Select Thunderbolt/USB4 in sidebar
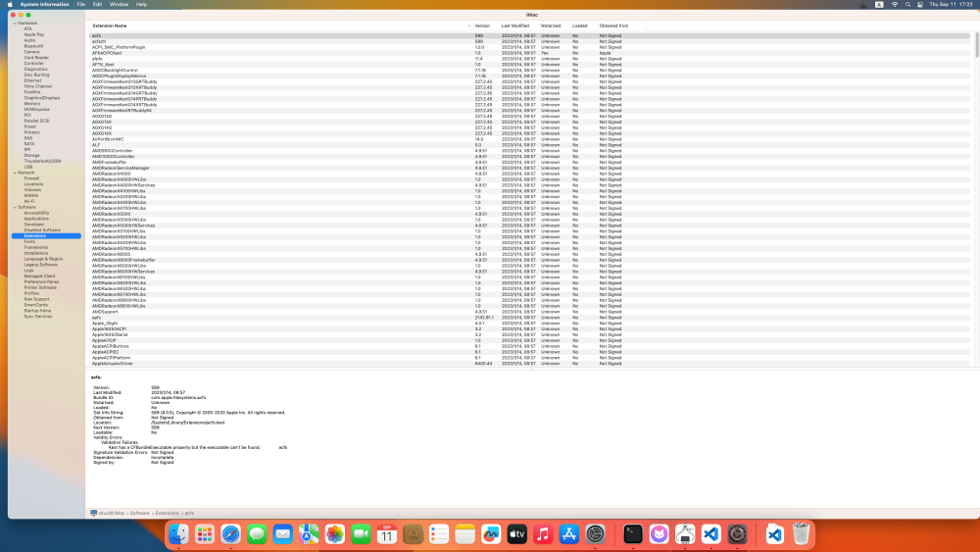This screenshot has width=980, height=552. (42, 162)
